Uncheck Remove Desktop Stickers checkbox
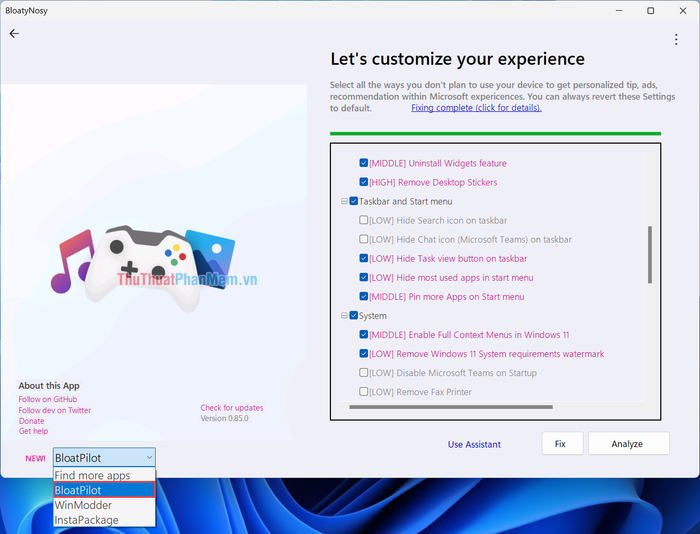Viewport: 700px width, 534px height. [x=363, y=182]
